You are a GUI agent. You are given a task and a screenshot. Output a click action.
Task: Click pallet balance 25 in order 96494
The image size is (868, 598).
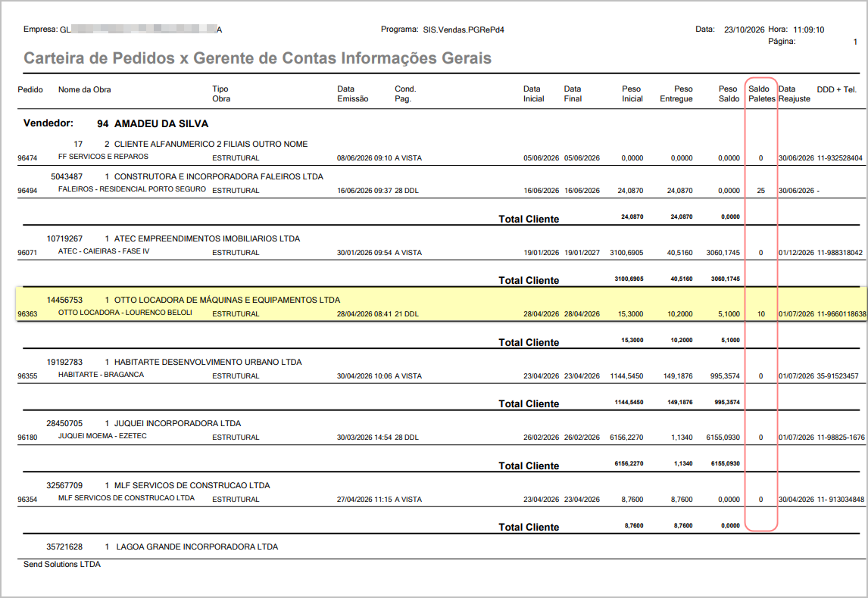pyautogui.click(x=761, y=191)
